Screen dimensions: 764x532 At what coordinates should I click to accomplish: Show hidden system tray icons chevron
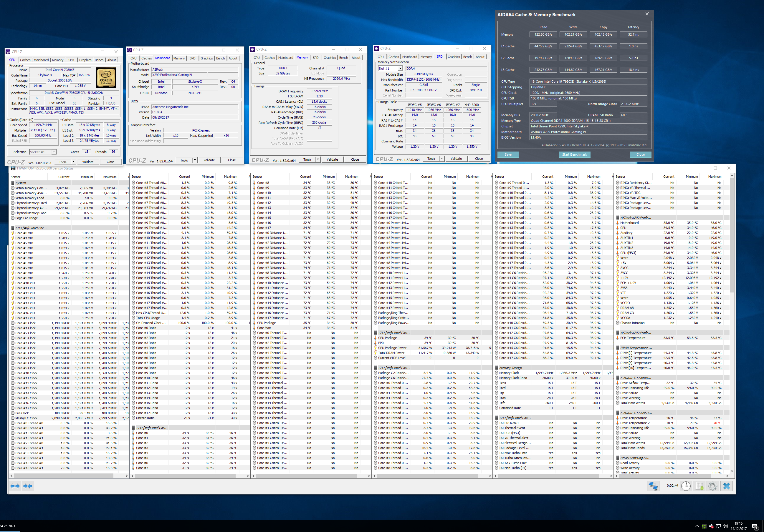[x=697, y=526]
